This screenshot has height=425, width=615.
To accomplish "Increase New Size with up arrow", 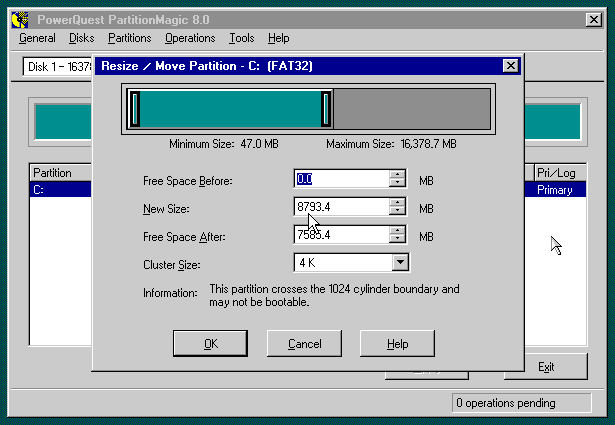I will click(x=397, y=202).
